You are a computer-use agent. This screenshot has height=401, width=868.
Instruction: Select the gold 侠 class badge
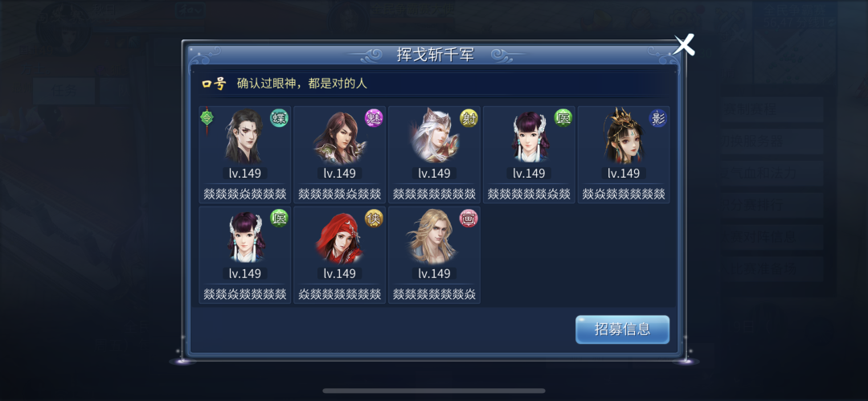click(374, 218)
